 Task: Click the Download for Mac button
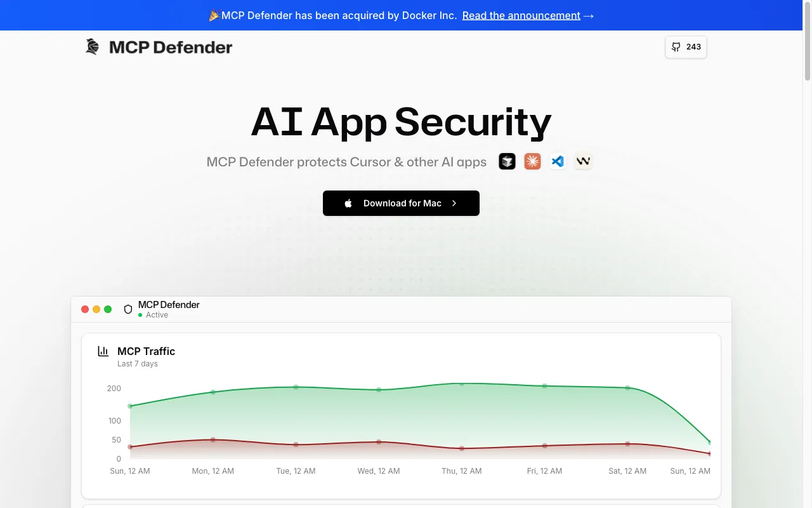401,203
